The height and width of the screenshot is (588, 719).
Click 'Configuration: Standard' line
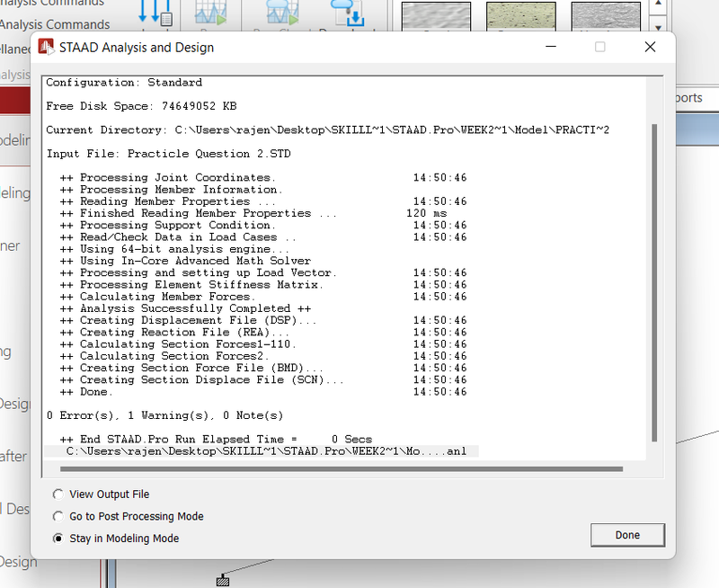pos(124,83)
